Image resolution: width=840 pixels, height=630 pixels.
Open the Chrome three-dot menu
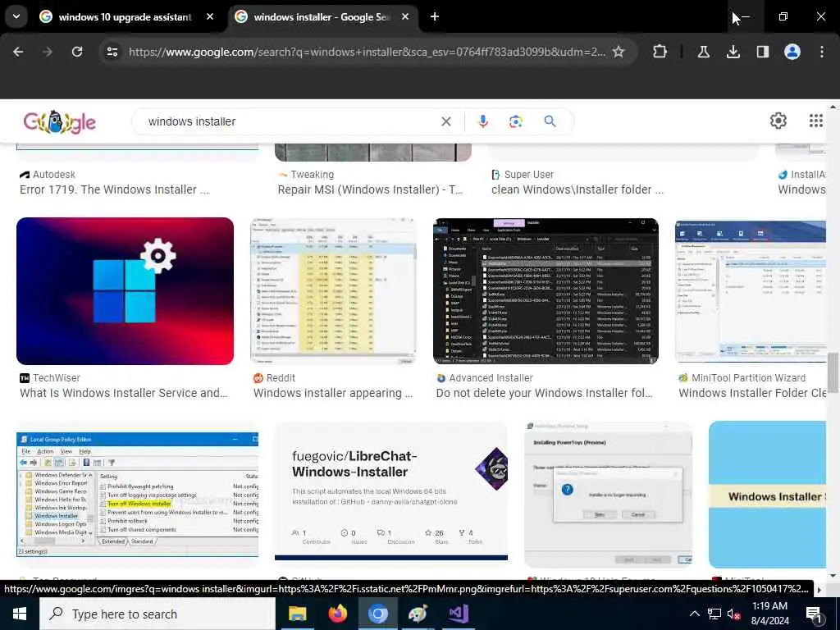[x=822, y=52]
